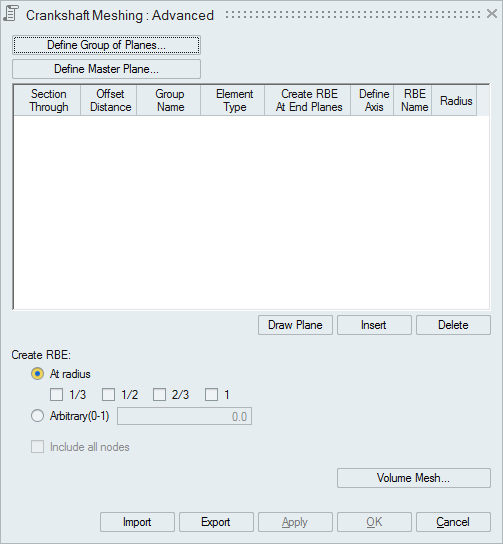Select the At radius radio option
Viewport: 503px width, 544px height.
click(x=37, y=374)
